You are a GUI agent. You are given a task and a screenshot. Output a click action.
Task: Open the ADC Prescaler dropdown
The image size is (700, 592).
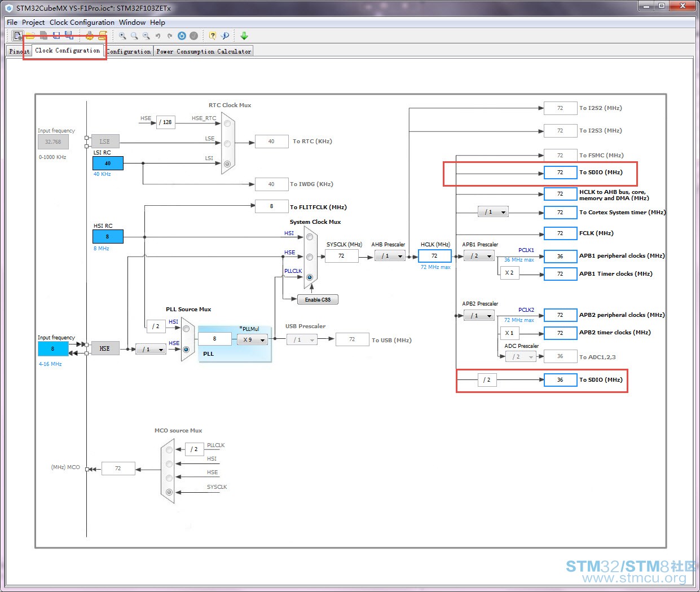[x=521, y=356]
